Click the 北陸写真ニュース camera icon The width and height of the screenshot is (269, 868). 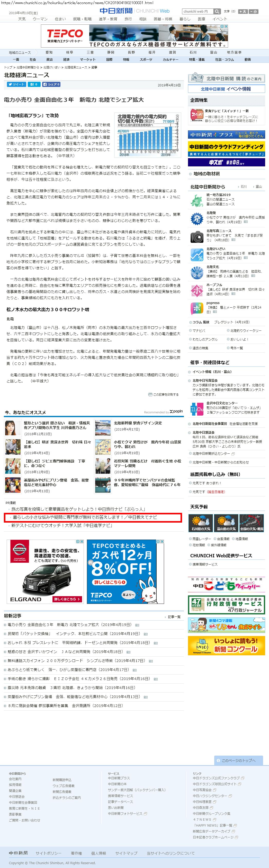pos(197,237)
